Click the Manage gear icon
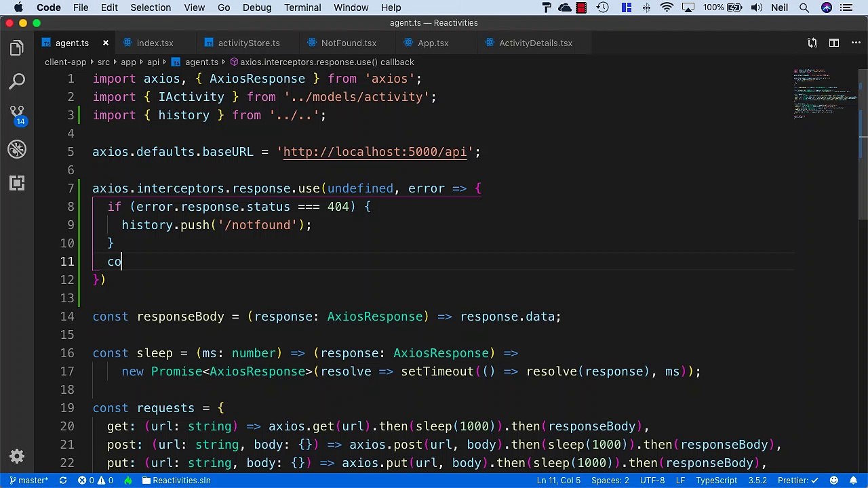This screenshot has height=488, width=868. (x=17, y=456)
